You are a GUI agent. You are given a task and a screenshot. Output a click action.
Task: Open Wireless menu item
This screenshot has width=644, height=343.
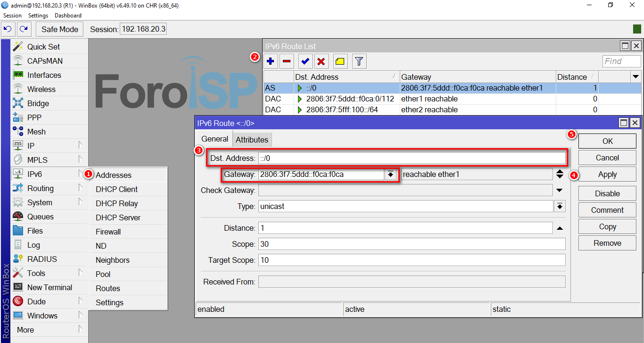pyautogui.click(x=50, y=89)
